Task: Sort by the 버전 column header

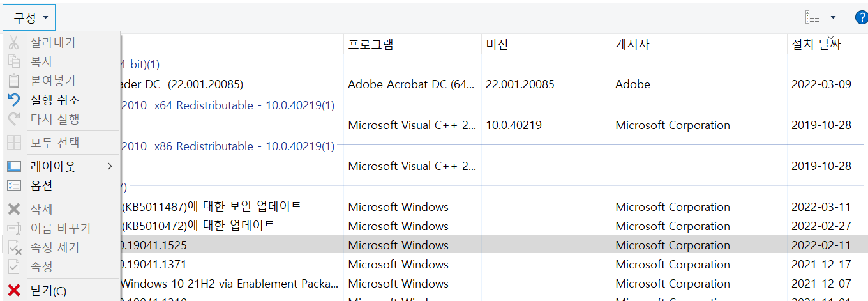Action: tap(546, 44)
